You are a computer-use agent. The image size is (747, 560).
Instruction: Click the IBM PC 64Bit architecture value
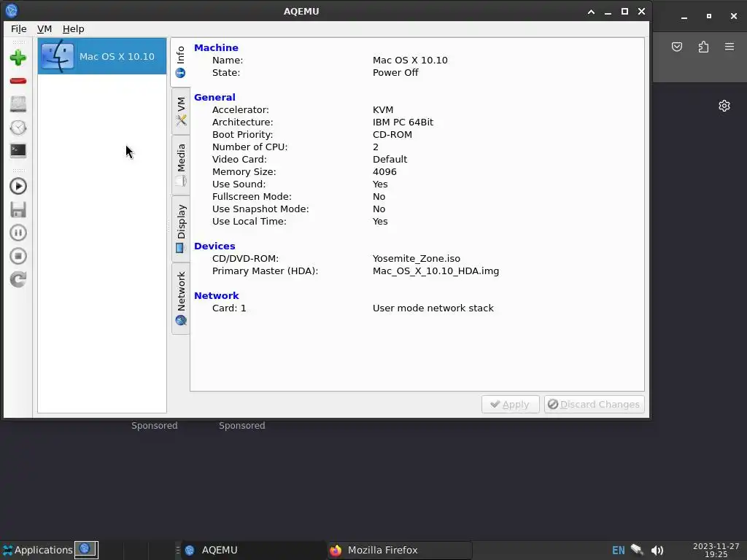point(403,122)
